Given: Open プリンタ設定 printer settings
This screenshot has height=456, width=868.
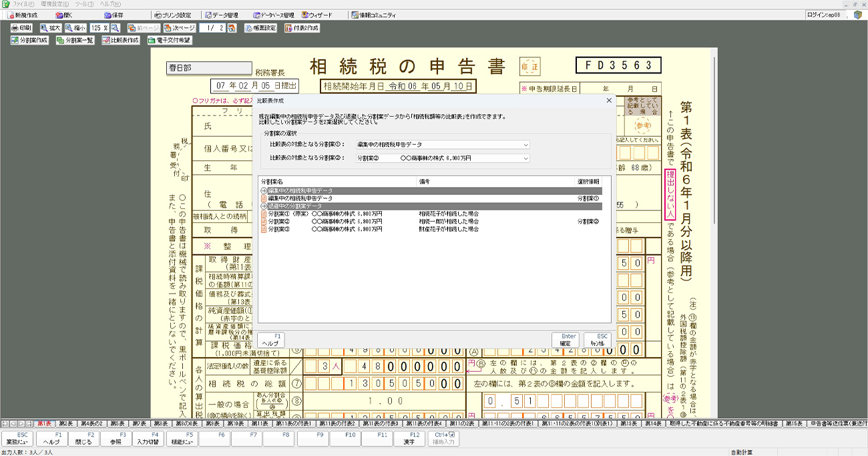Looking at the screenshot, I should coord(172,15).
